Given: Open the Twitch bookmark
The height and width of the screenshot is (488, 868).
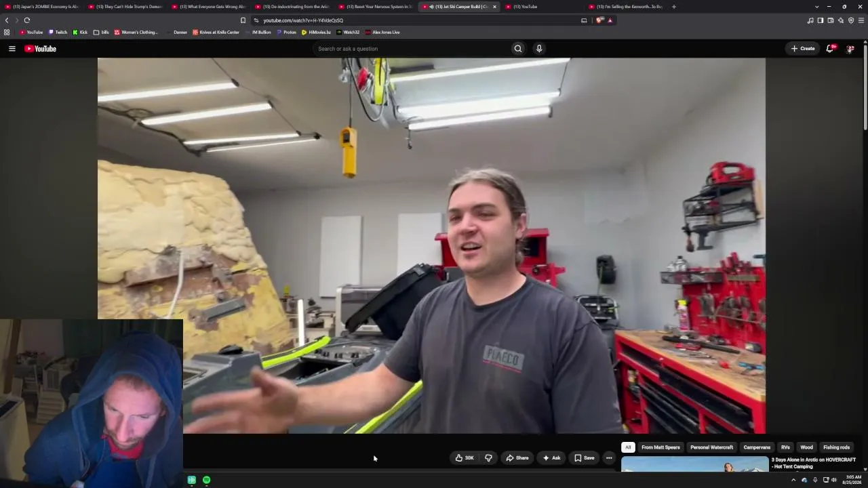Looking at the screenshot, I should click(x=58, y=33).
